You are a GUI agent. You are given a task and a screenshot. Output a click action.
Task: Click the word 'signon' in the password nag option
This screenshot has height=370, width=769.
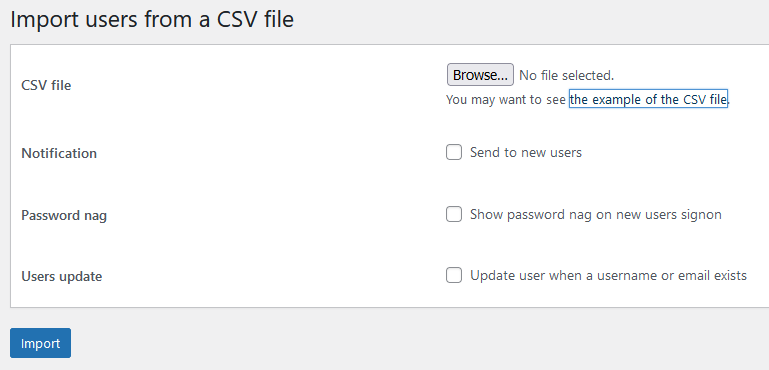701,215
